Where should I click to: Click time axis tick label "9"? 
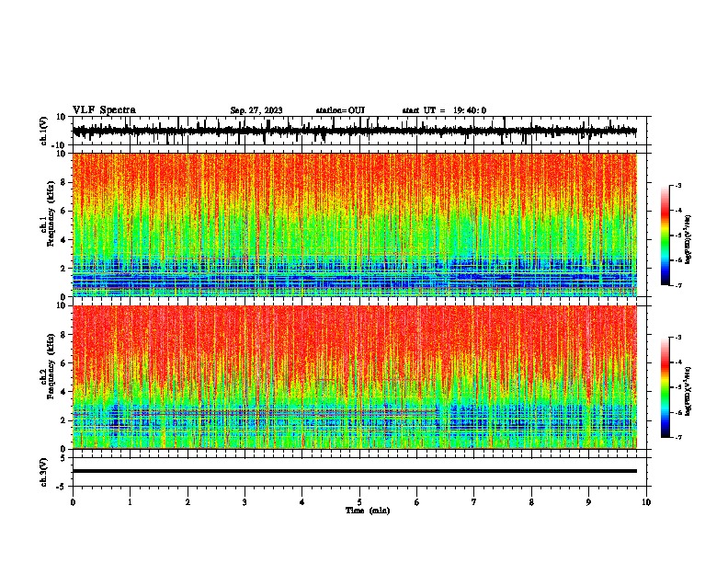pyautogui.click(x=588, y=502)
